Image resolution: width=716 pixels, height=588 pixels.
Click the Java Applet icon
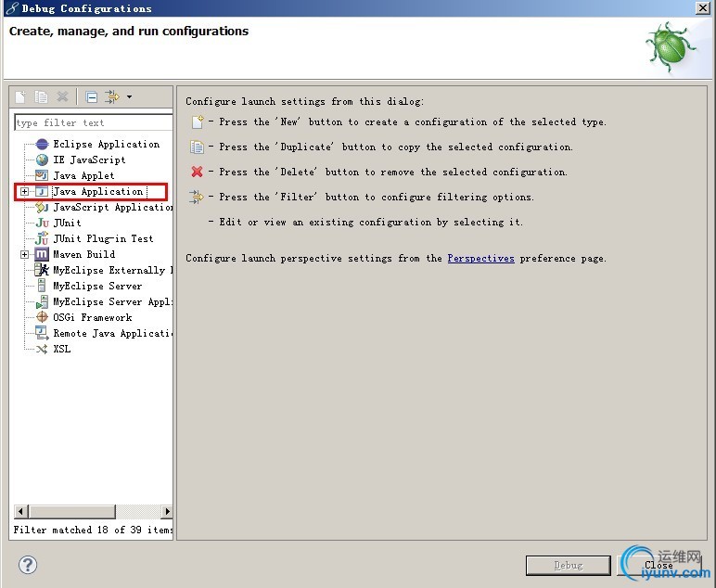(x=42, y=175)
